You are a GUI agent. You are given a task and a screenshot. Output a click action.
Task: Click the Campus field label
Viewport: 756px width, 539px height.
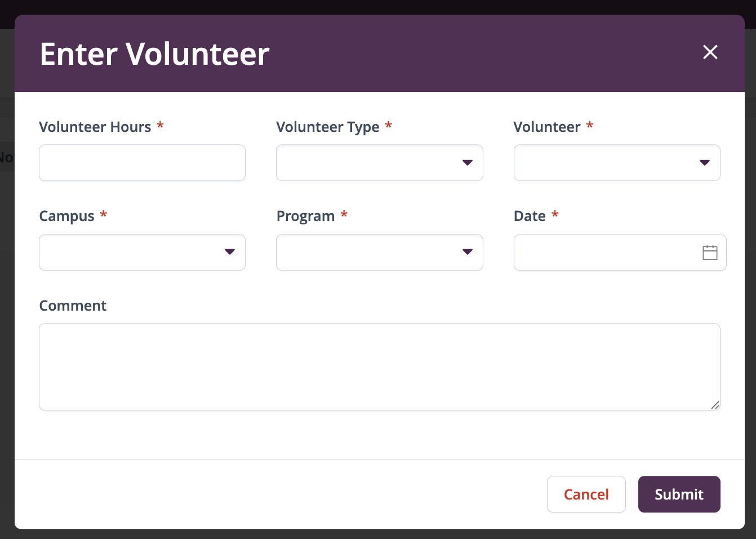point(66,217)
